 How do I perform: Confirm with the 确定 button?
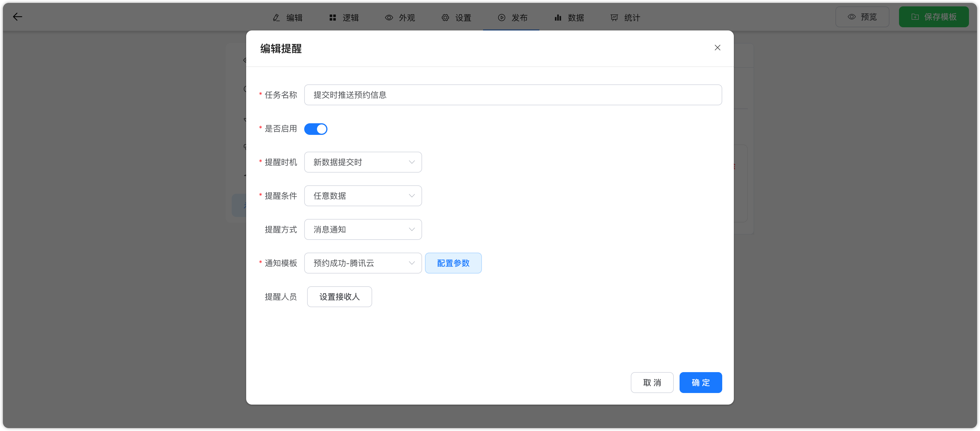tap(700, 382)
